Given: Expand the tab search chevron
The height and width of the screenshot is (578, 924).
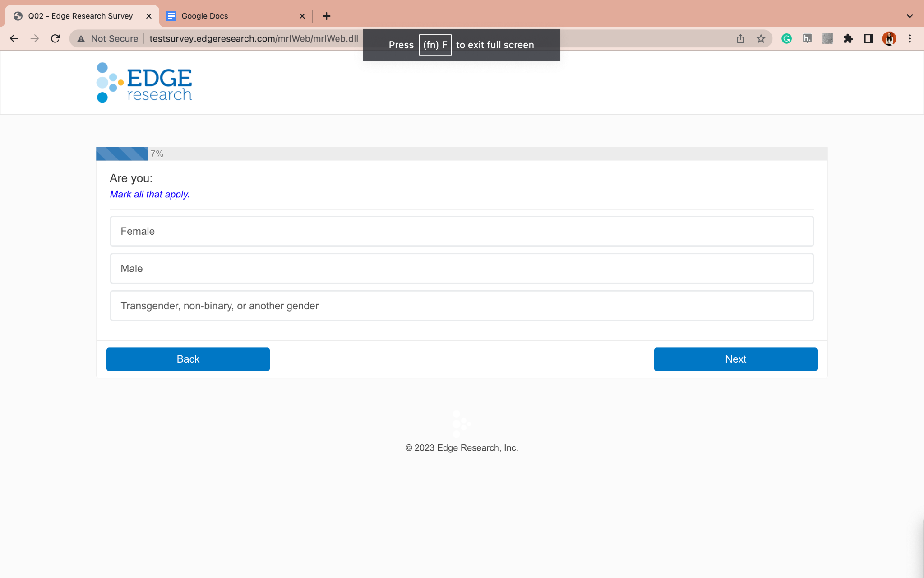Looking at the screenshot, I should click(x=910, y=16).
